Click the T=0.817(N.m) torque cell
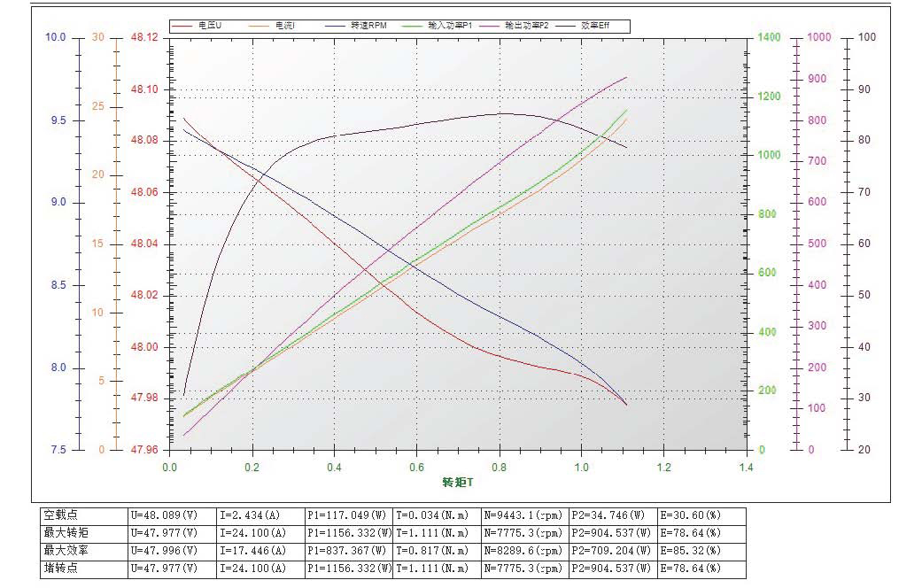Image resolution: width=922 pixels, height=588 pixels. tap(432, 551)
